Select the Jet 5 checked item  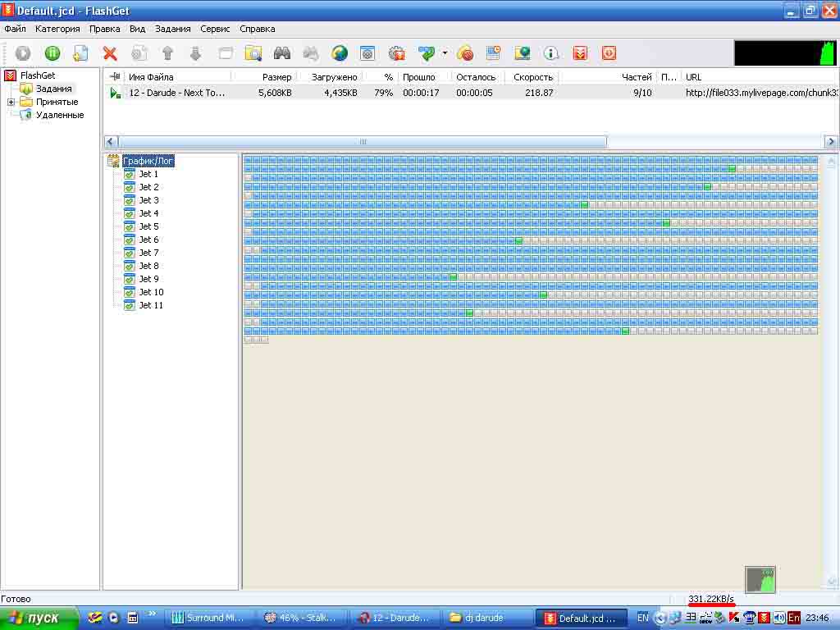[x=148, y=226]
